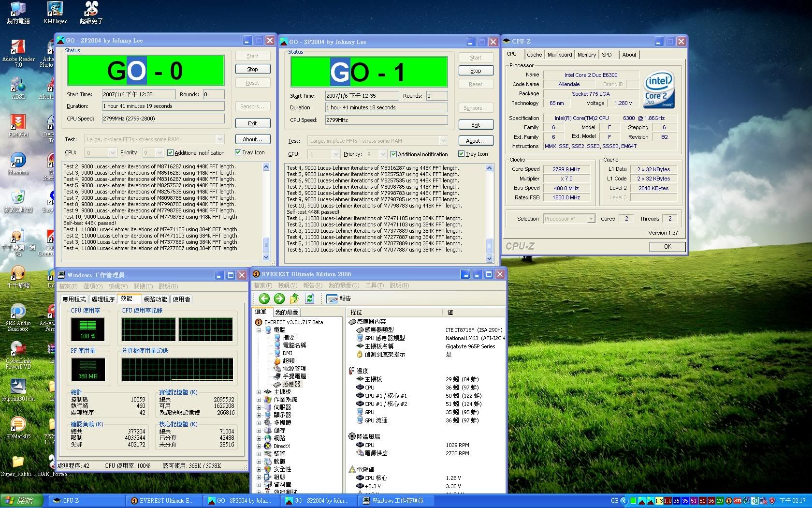
Task: Collapse the Computer node in the EVEREST tree
Action: click(259, 330)
